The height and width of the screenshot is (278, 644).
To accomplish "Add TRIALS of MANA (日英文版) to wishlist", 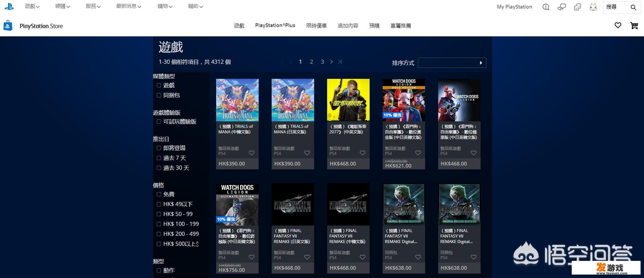I will click(x=307, y=153).
